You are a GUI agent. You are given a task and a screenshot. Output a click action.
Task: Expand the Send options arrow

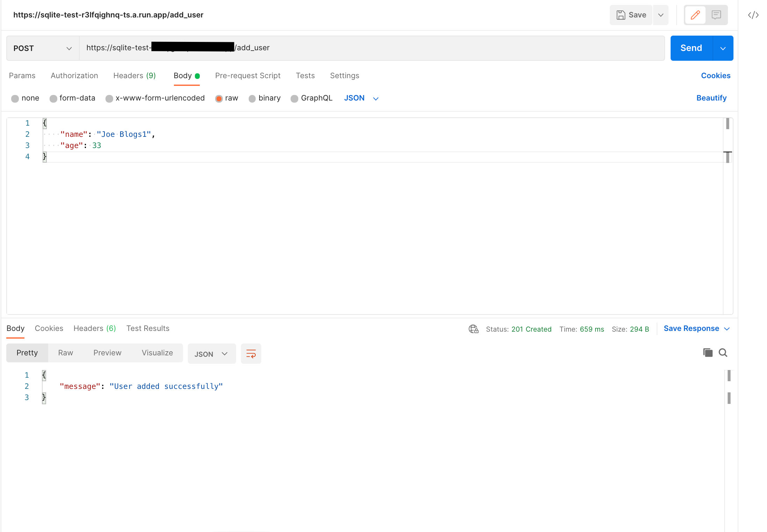point(723,48)
